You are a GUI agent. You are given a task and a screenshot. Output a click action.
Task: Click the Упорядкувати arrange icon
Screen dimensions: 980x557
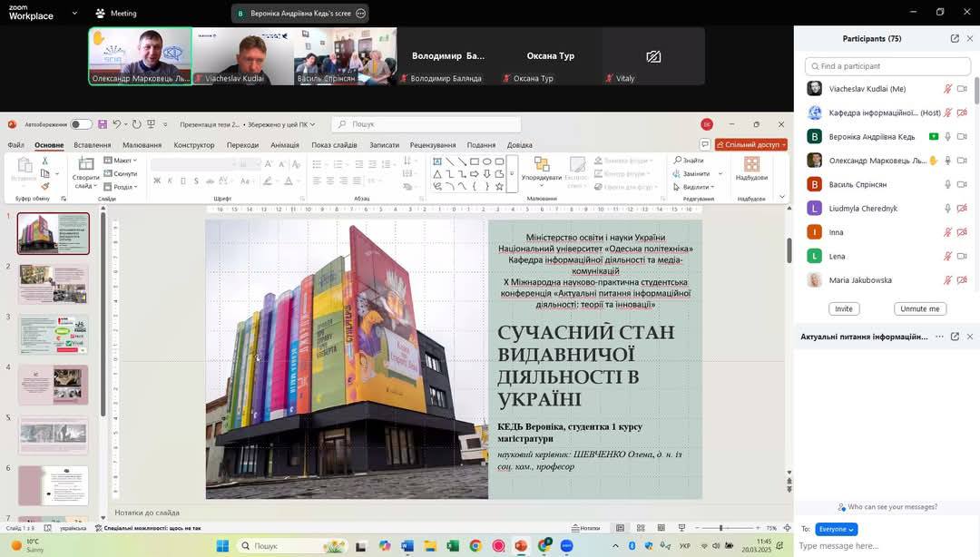(x=542, y=165)
